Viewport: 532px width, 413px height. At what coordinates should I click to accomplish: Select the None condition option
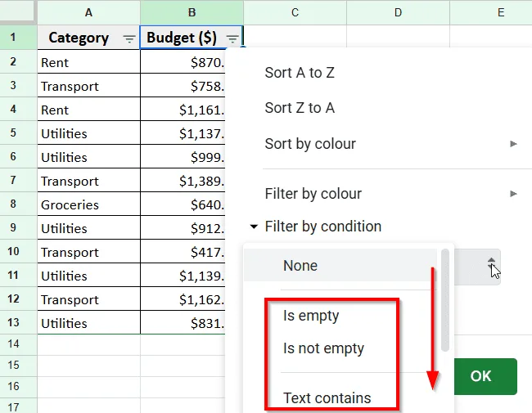coord(340,266)
